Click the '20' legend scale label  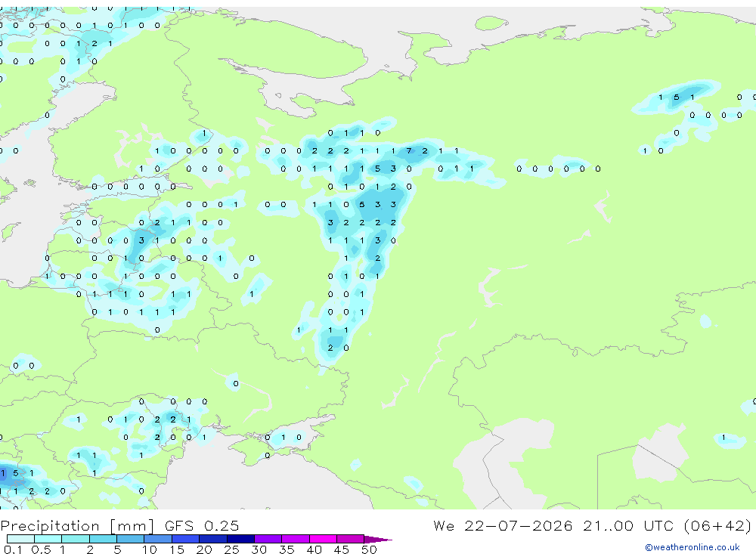click(x=204, y=549)
